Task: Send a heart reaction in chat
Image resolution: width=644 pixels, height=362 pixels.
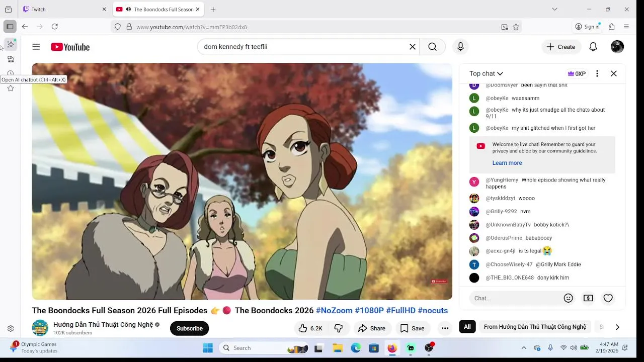Action: coord(608,298)
